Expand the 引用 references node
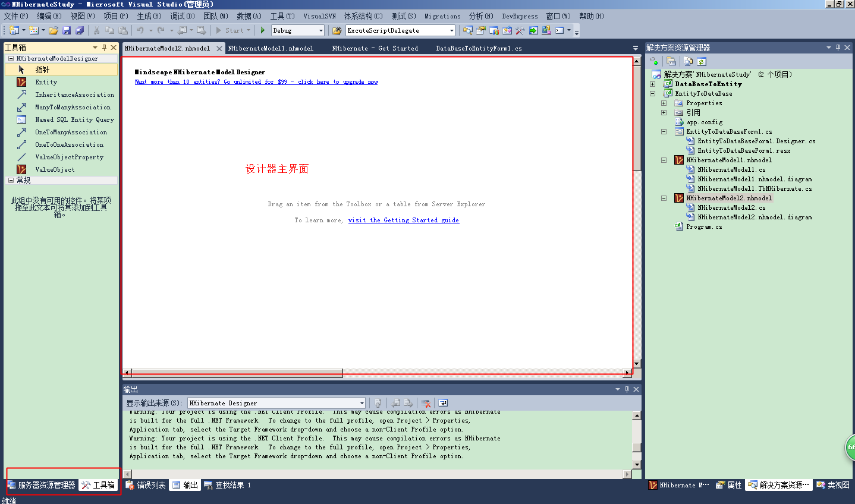 point(664,112)
